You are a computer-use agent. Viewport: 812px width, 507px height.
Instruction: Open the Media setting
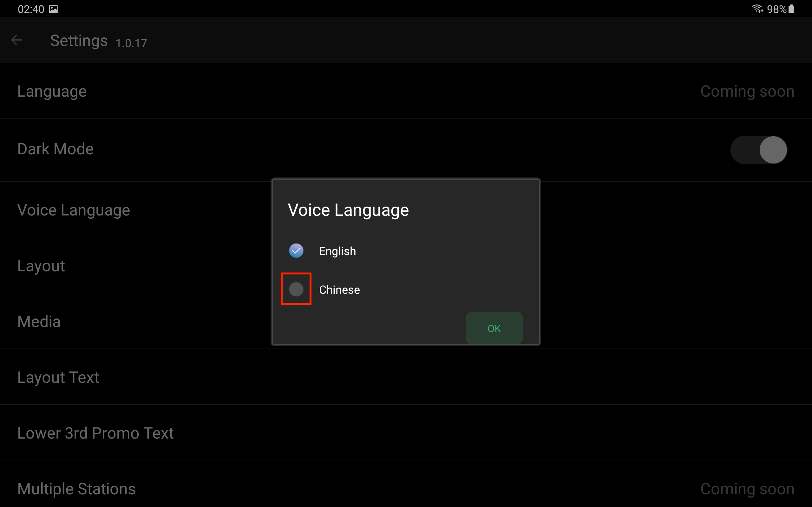pos(39,322)
